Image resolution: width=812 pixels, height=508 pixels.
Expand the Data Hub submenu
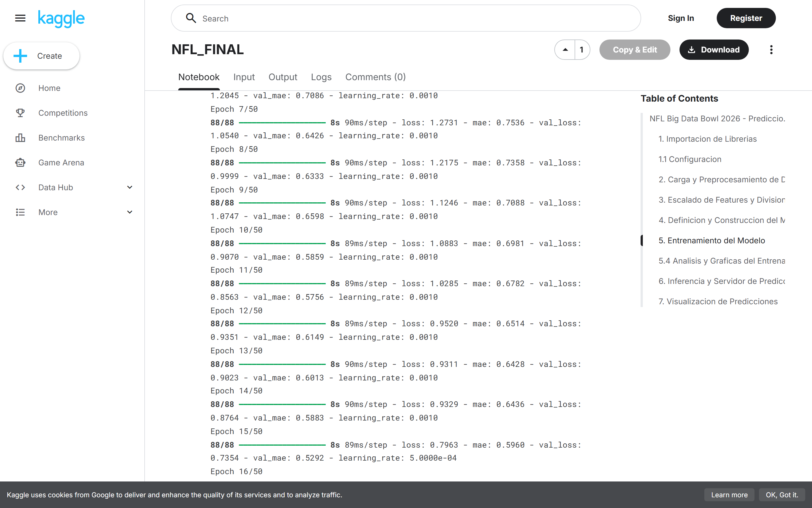(x=129, y=187)
